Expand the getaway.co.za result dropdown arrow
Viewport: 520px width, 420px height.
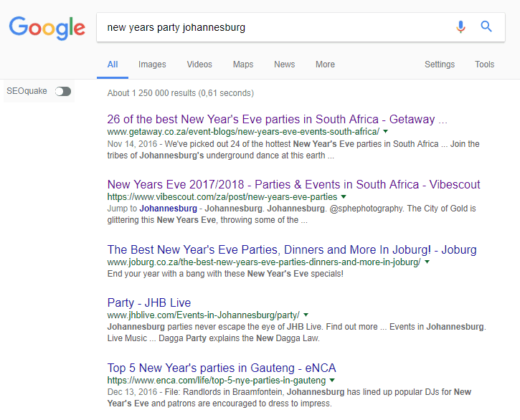click(385, 132)
